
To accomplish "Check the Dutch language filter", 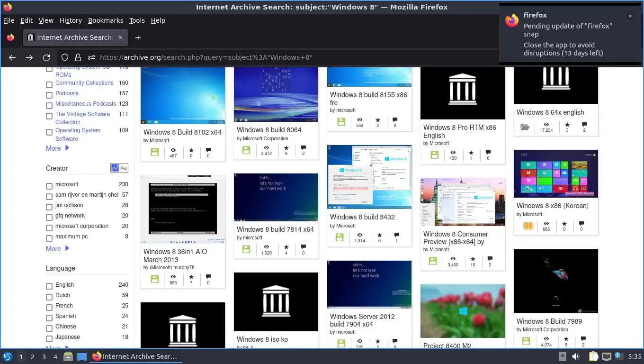I will click(49, 297).
